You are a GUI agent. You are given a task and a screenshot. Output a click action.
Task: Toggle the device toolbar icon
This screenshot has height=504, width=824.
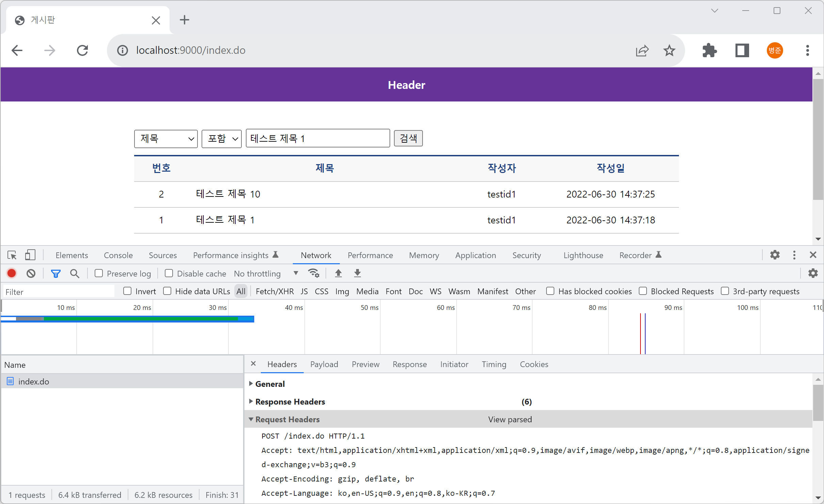(30, 255)
